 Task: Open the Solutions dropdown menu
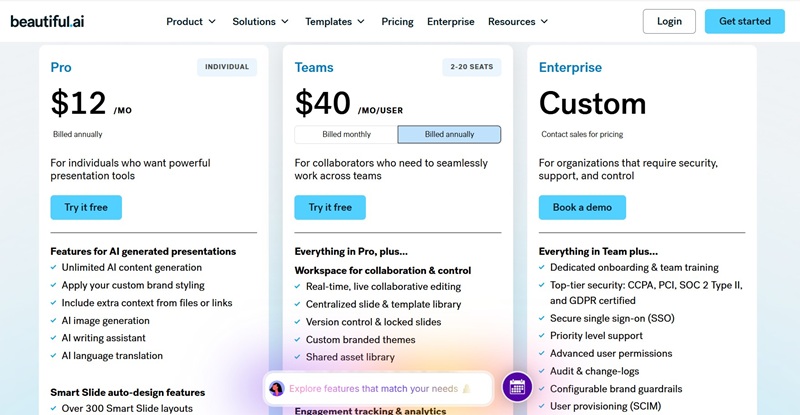pyautogui.click(x=260, y=21)
